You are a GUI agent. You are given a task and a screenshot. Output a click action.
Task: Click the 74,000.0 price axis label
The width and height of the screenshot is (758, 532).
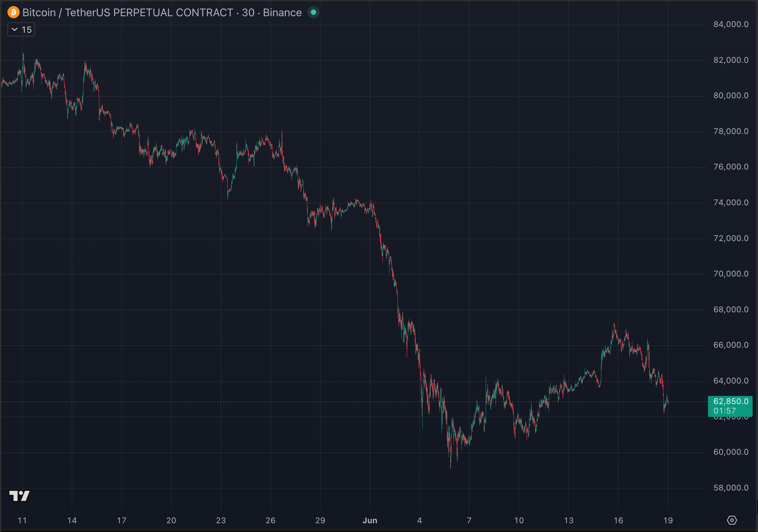731,203
